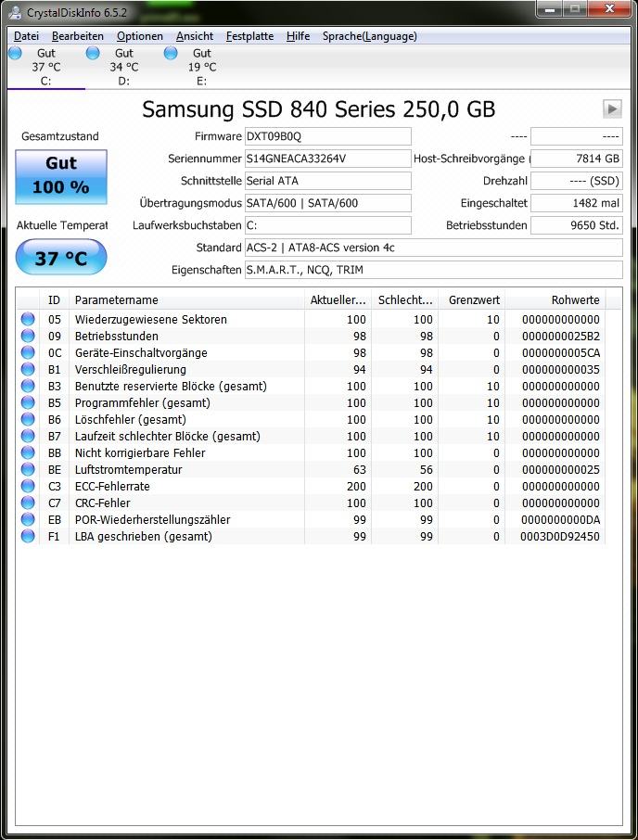Select raw value 0000000025B2

click(x=561, y=337)
